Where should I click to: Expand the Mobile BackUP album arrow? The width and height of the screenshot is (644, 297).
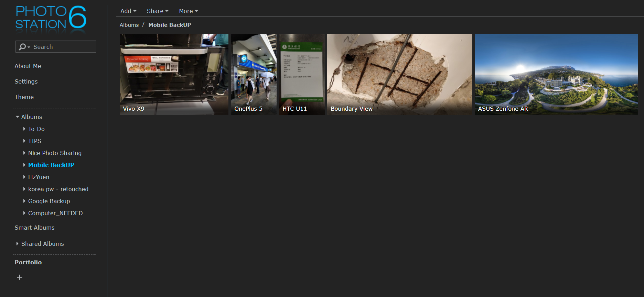24,165
